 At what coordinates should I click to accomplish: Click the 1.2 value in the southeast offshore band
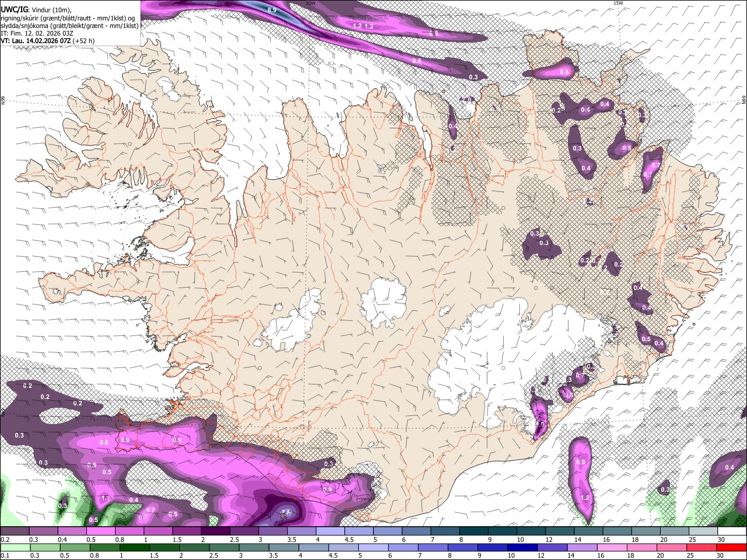pos(585,498)
